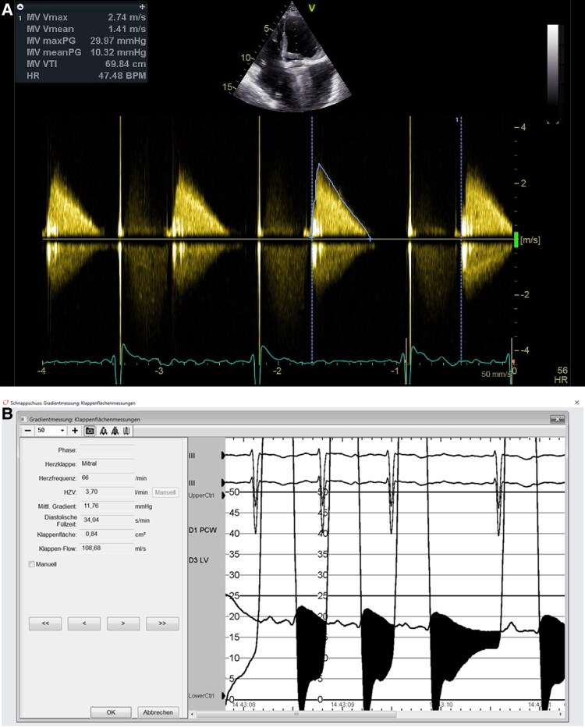Viewport: 585px width, 728px height.
Task: Enable the Manuell checkbox
Action: tap(31, 564)
